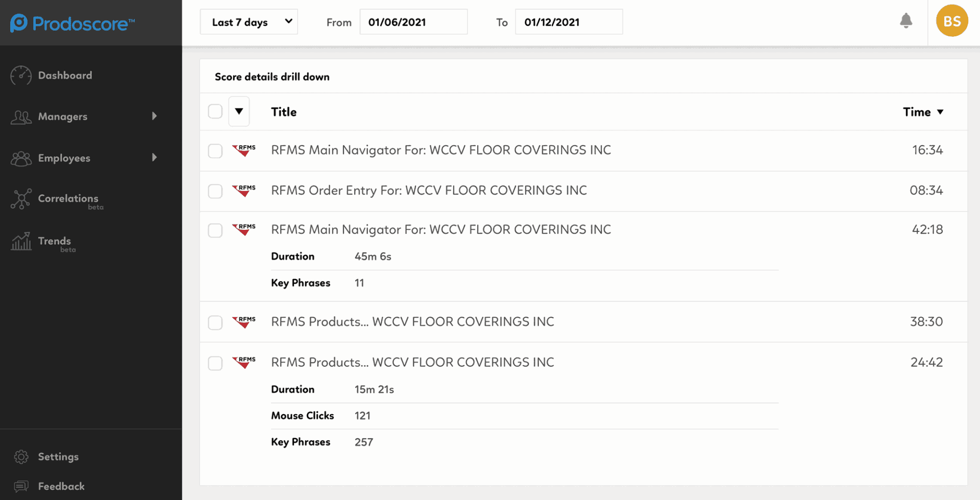Viewport: 980px width, 500px height.
Task: Check the box for the 42:18 row
Action: [x=215, y=230]
